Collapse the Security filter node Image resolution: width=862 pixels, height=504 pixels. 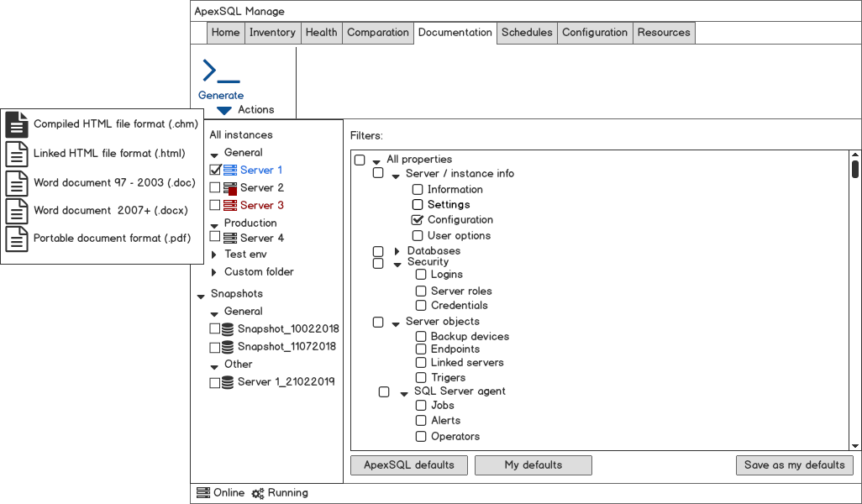397,265
